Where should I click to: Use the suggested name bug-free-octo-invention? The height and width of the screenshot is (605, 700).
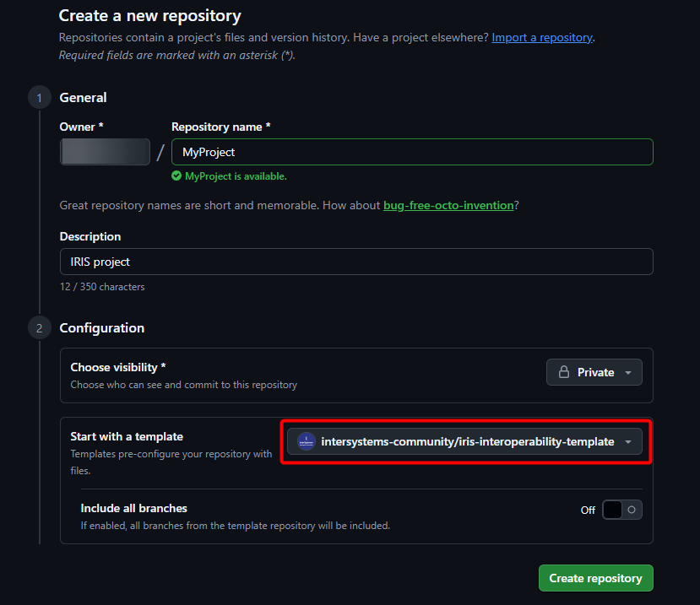tap(448, 205)
